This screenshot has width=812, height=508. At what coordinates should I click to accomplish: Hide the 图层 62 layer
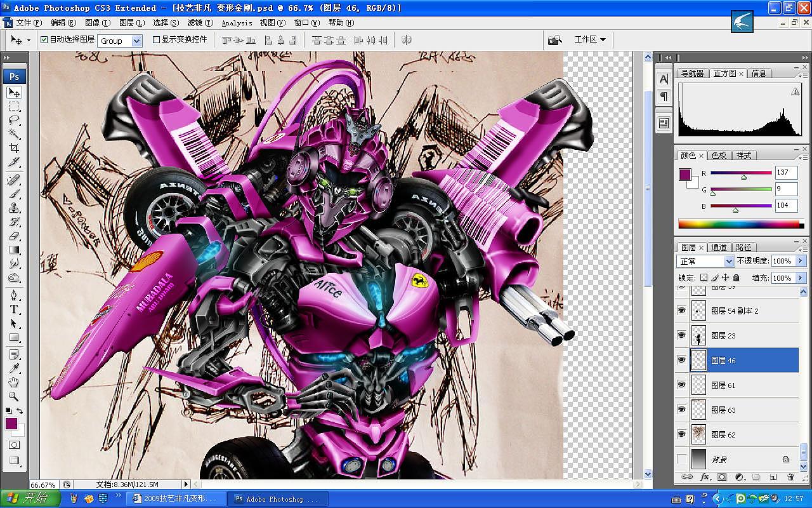pyautogui.click(x=682, y=434)
